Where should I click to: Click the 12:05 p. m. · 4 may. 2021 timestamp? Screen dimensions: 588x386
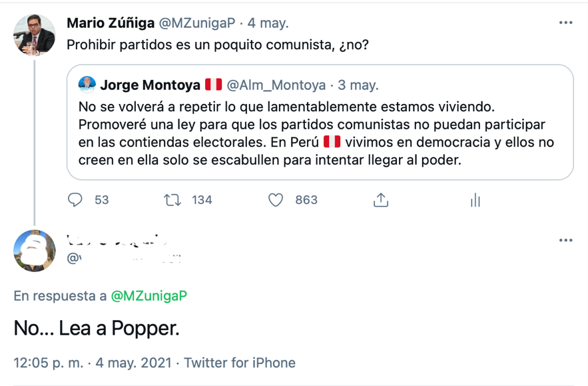pyautogui.click(x=93, y=363)
